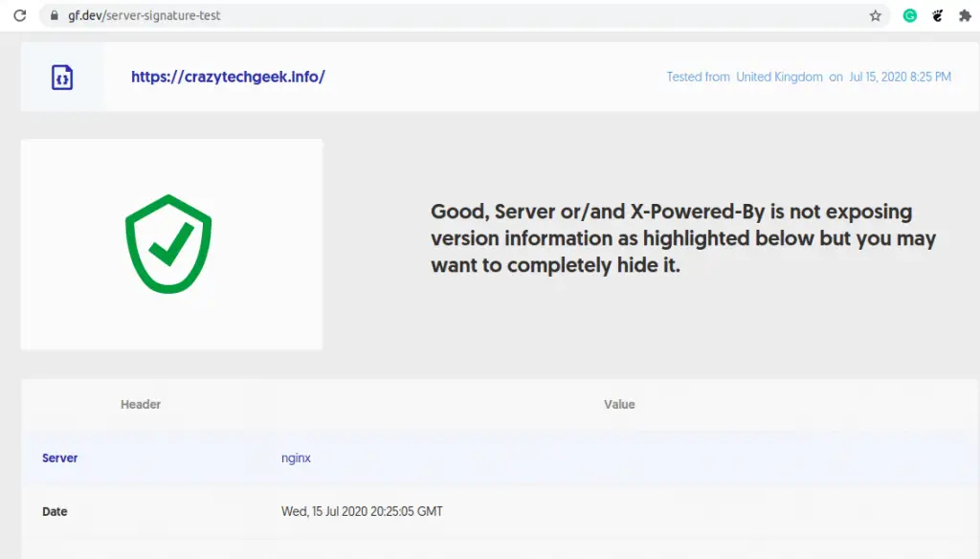This screenshot has width=980, height=559.
Task: Open the https://crazytechgeek.info/ link
Action: 228,77
